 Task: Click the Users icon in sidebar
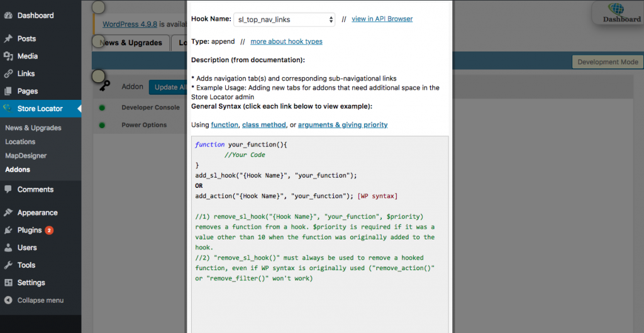click(8, 248)
